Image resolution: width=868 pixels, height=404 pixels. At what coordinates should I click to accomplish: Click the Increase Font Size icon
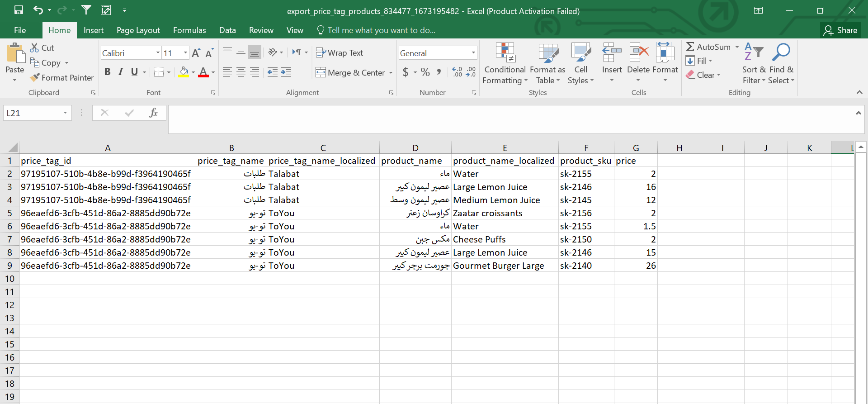(196, 53)
